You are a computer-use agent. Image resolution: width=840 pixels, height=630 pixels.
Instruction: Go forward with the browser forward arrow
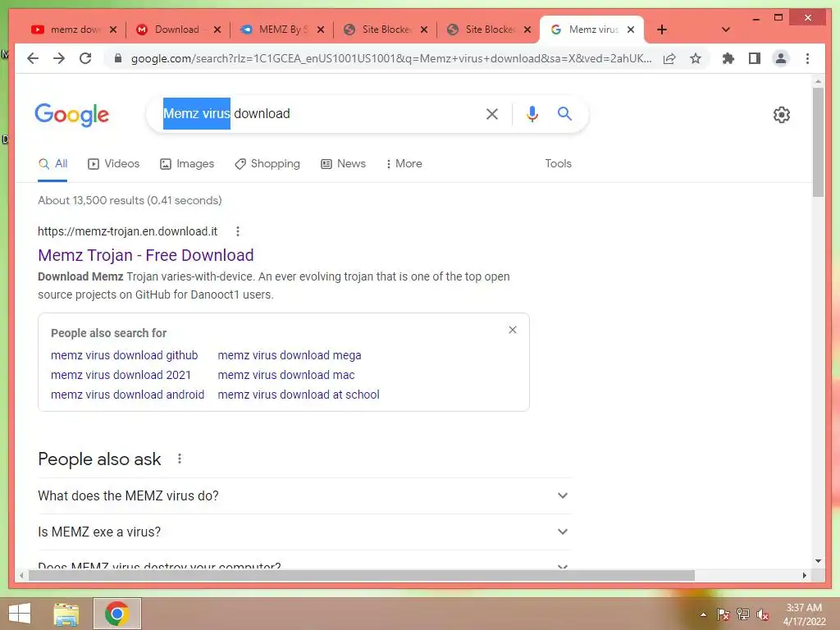tap(59, 58)
